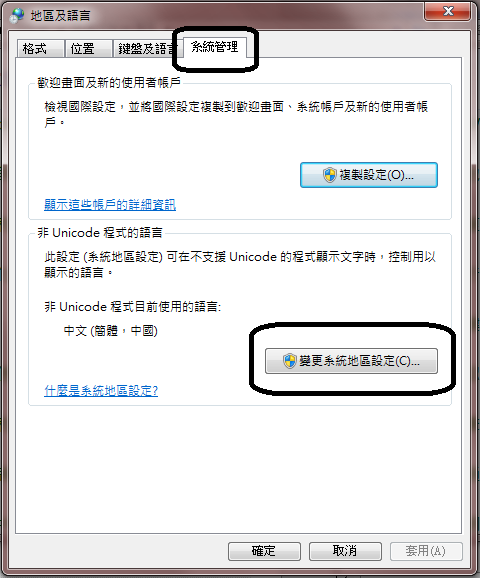Click the 非 Unicode 程式的語言 group label
The image size is (480, 579).
(x=100, y=233)
